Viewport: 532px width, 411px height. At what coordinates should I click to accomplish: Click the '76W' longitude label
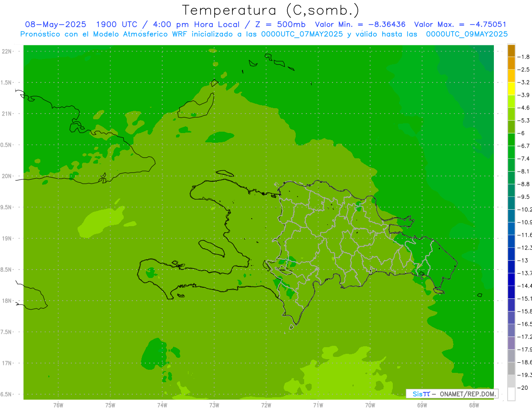click(x=58, y=405)
